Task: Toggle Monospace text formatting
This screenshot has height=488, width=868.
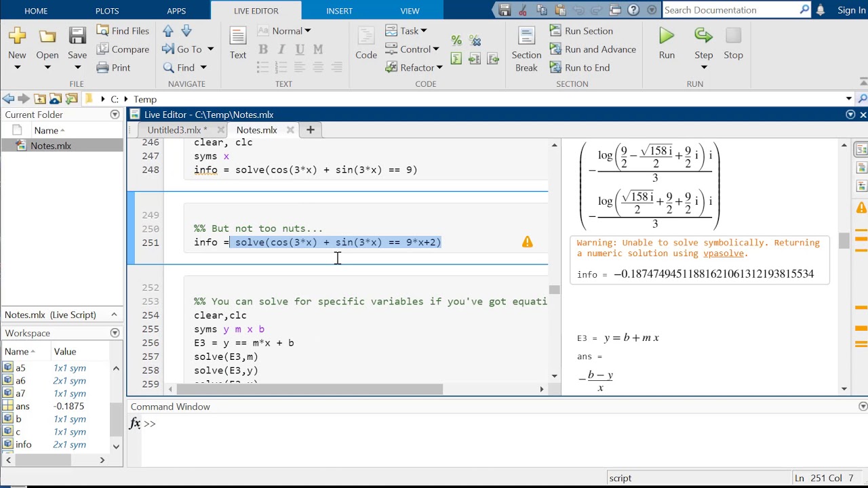Action: point(318,49)
